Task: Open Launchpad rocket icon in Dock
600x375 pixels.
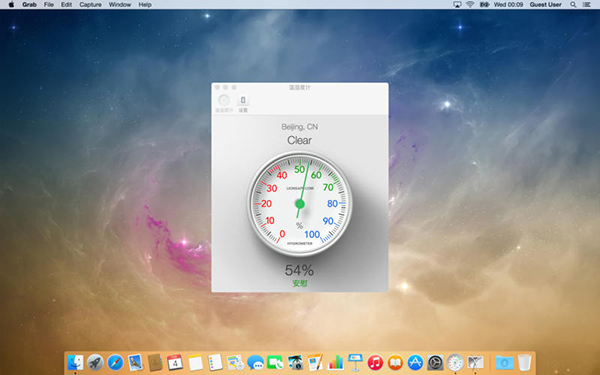Action: coord(95,362)
